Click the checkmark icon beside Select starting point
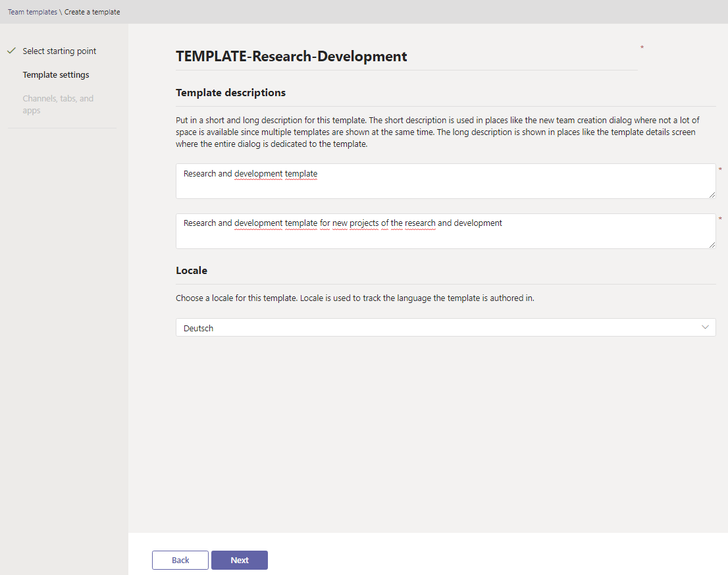The width and height of the screenshot is (728, 575). click(x=11, y=51)
